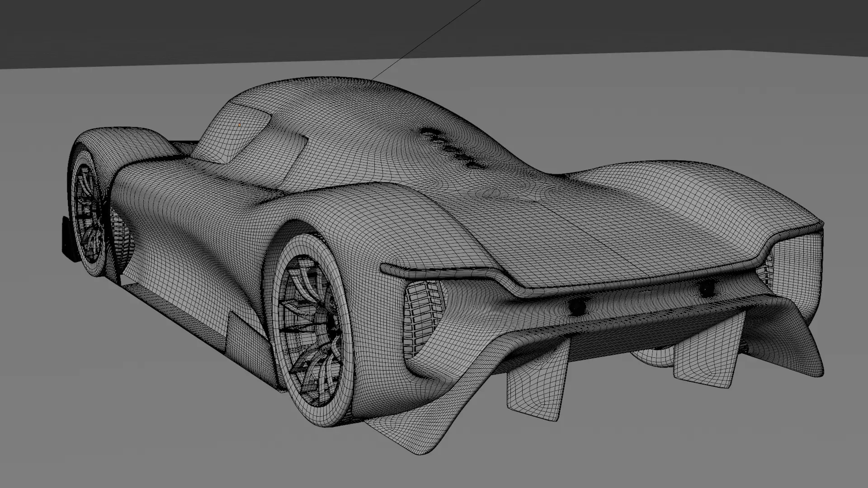Image resolution: width=868 pixels, height=488 pixels.
Task: Click the orange origin dot on roof window
Action: [240, 125]
